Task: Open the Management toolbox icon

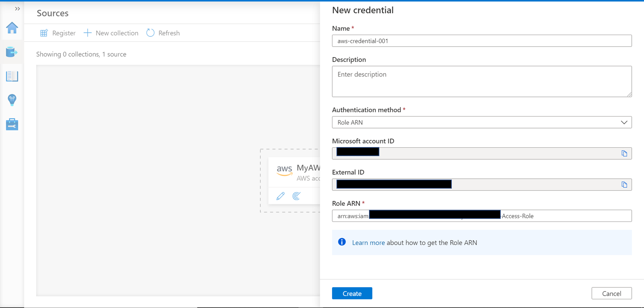Action: [x=12, y=124]
